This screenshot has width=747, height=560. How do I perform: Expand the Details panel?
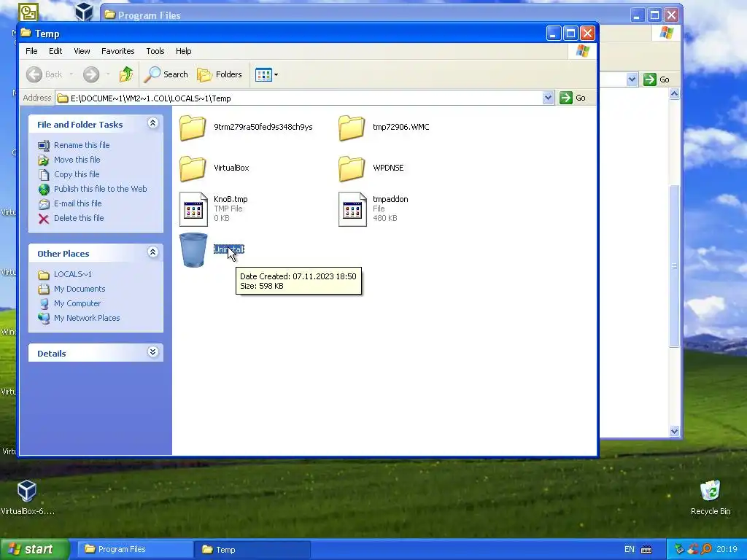pos(152,352)
